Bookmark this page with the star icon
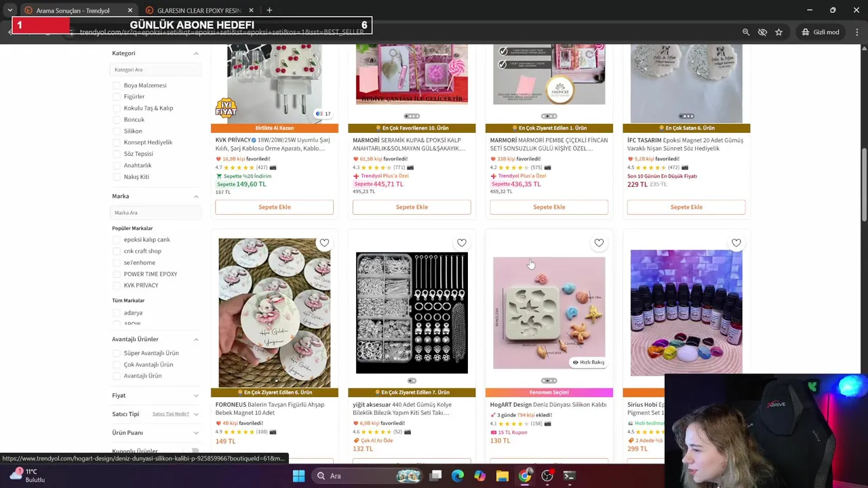The image size is (868, 488). point(778,32)
